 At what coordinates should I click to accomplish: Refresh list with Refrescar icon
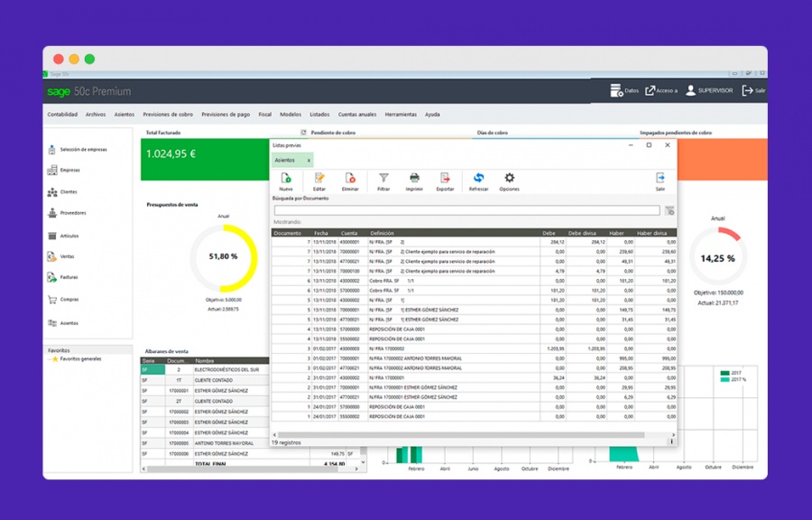click(x=478, y=178)
